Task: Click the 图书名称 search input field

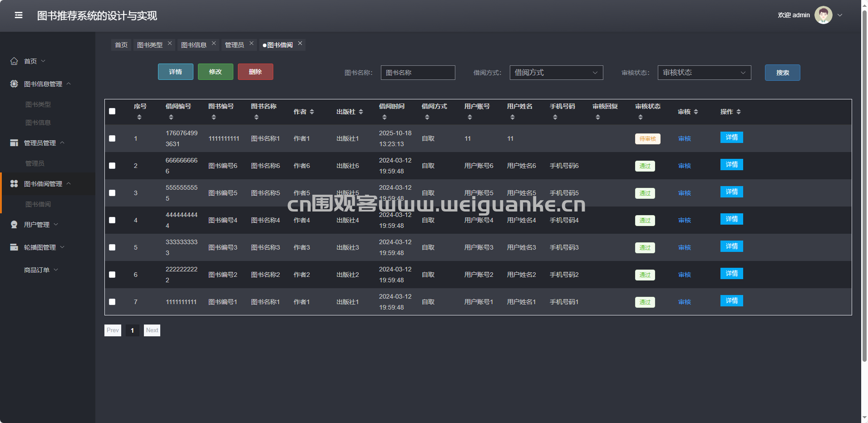Action: (418, 73)
